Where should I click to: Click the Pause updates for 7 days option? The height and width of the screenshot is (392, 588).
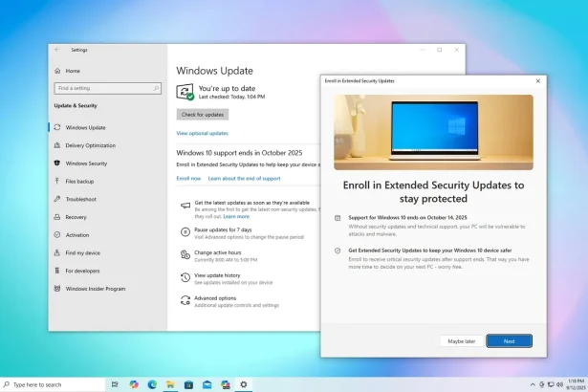225,230
